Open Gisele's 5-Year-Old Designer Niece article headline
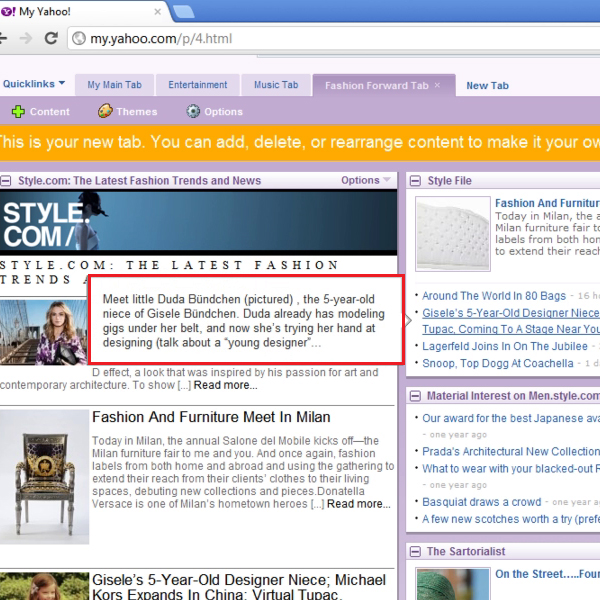Viewport: 600px width, 600px height. (239, 587)
